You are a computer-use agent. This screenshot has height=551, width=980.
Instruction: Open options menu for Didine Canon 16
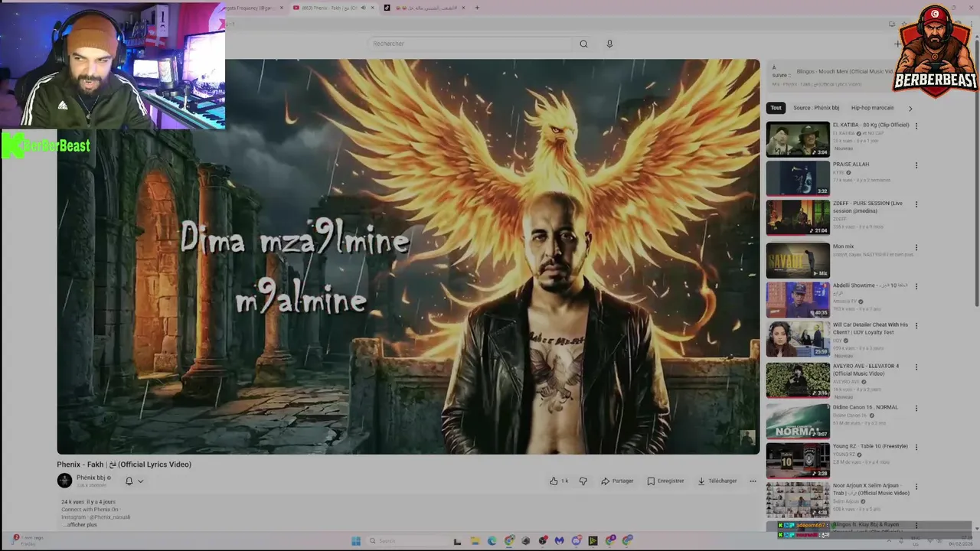click(x=916, y=408)
